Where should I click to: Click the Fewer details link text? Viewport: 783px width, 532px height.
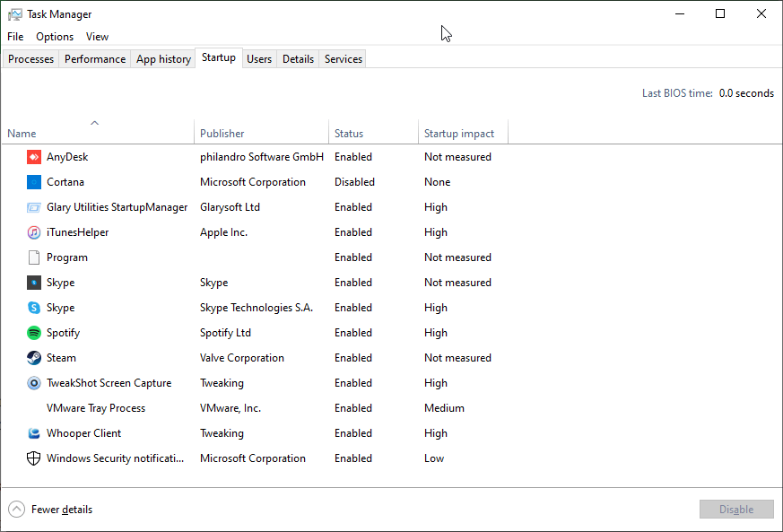coord(62,510)
